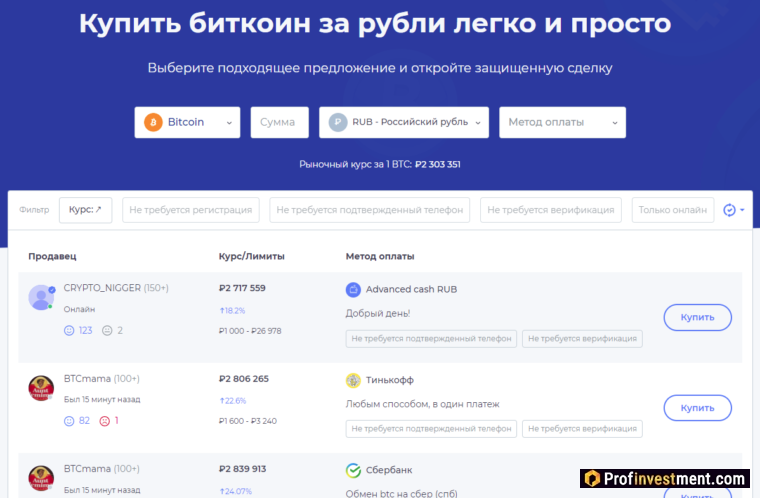This screenshot has height=498, width=760.
Task: Toggle Не требуется верификация top filter
Action: point(551,210)
